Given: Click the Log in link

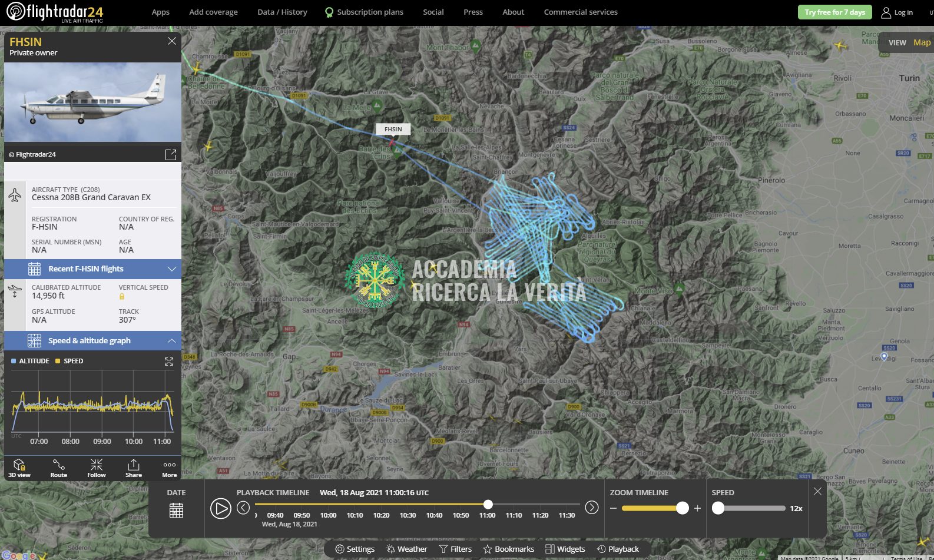Looking at the screenshot, I should tap(897, 12).
